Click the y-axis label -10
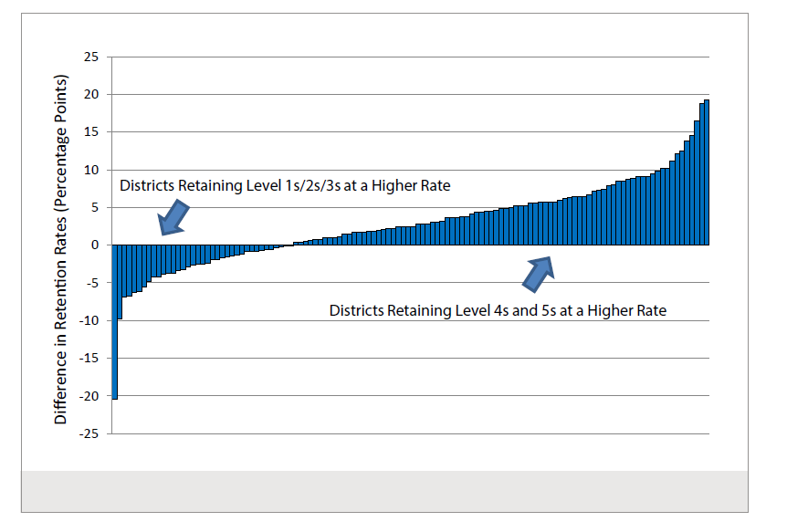Image resolution: width=787 pixels, height=532 pixels. (89, 320)
